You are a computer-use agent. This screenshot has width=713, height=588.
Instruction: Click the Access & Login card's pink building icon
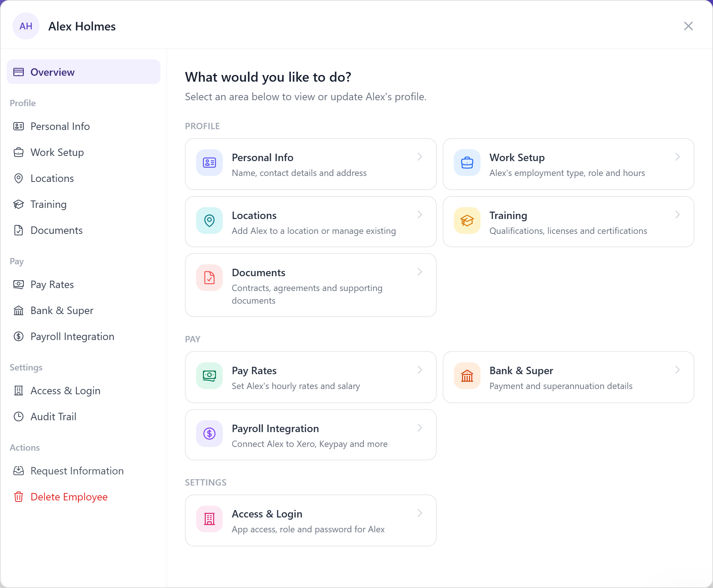[x=209, y=519]
